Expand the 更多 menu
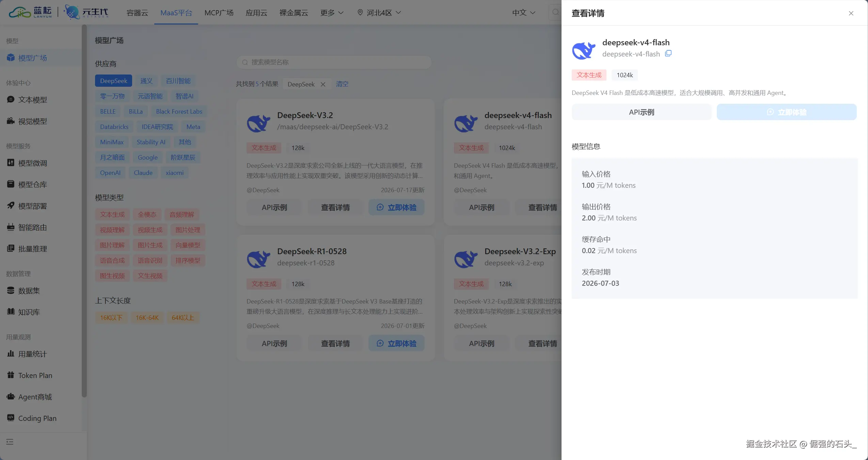 [332, 13]
